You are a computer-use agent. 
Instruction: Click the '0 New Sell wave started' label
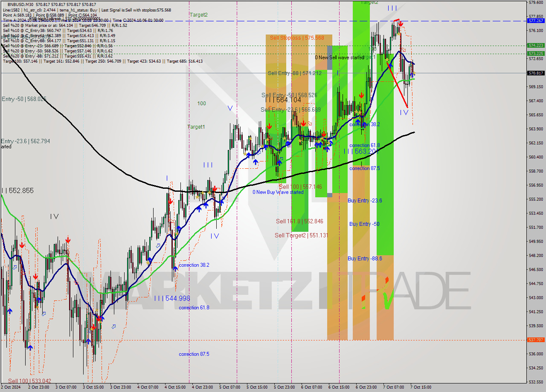340,58
